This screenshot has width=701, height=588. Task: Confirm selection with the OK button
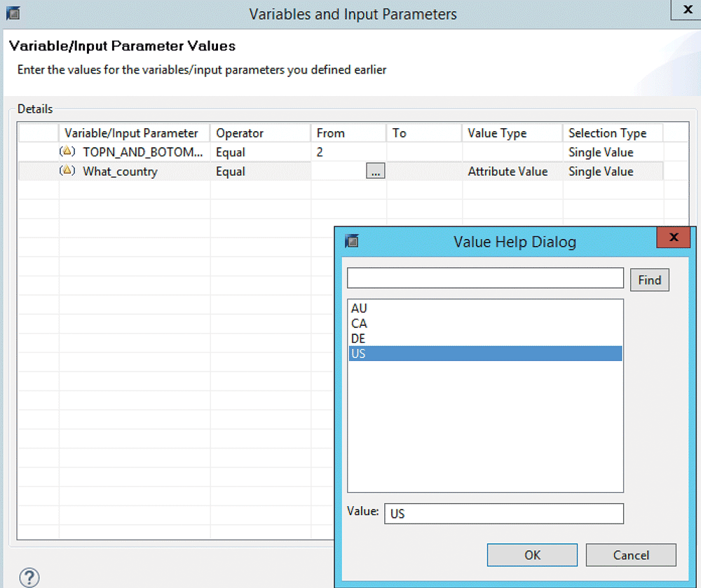coord(532,555)
